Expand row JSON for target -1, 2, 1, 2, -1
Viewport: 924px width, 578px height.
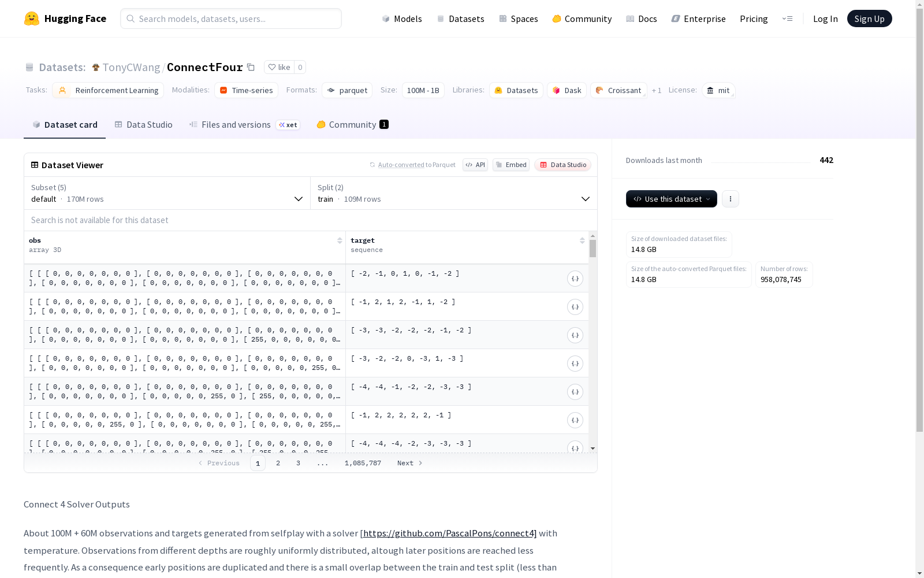575,307
